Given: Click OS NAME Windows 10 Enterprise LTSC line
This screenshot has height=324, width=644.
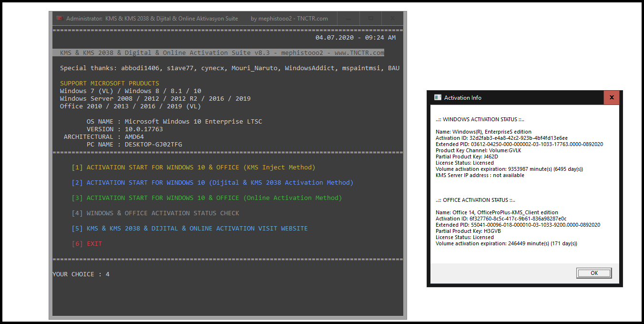Looking at the screenshot, I should click(x=174, y=122).
